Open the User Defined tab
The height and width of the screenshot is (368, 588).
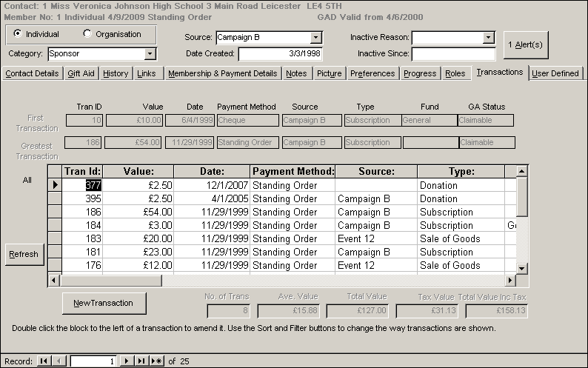pyautogui.click(x=555, y=73)
